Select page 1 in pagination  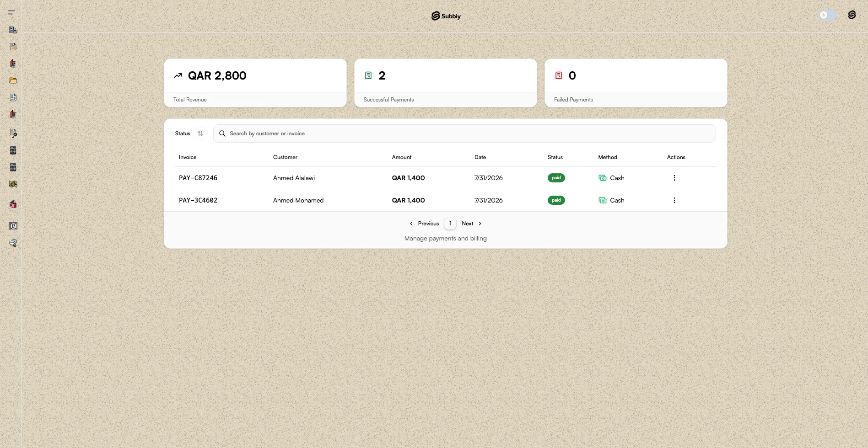450,224
